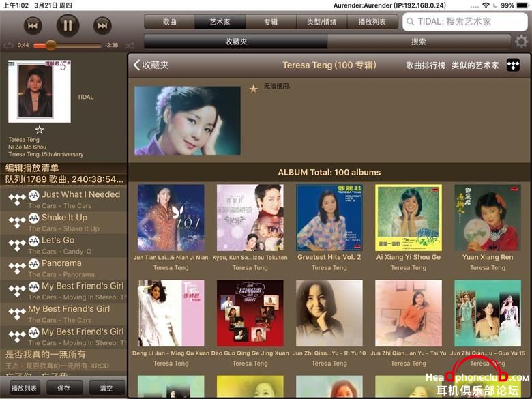The image size is (532, 399).
Task: Pause the current song
Action: pos(68,25)
